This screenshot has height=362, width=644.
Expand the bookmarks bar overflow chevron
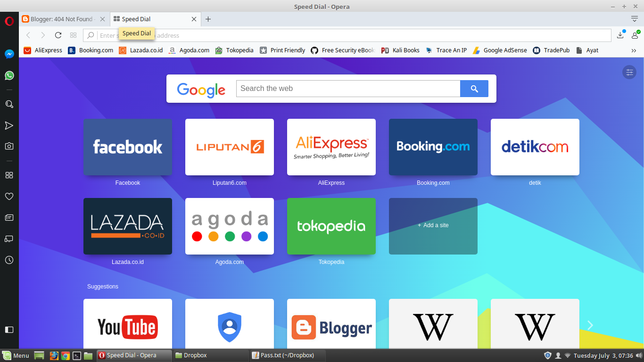[634, 50]
